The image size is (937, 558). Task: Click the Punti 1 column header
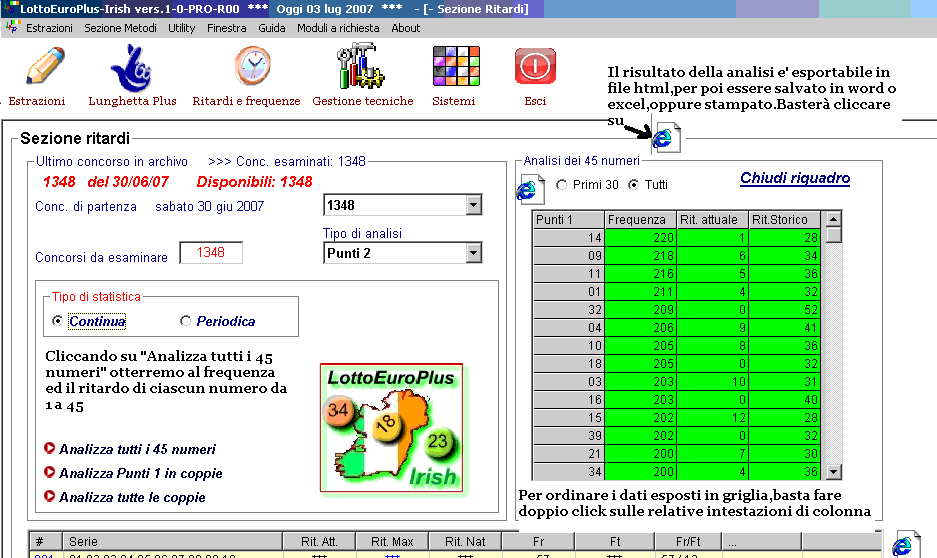point(568,219)
